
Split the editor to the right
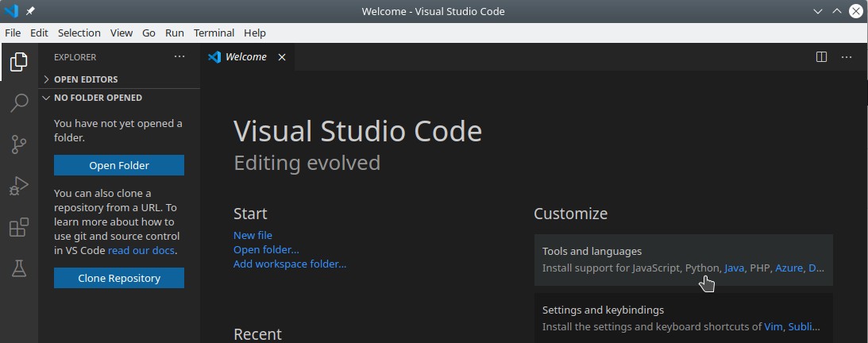pos(821,57)
